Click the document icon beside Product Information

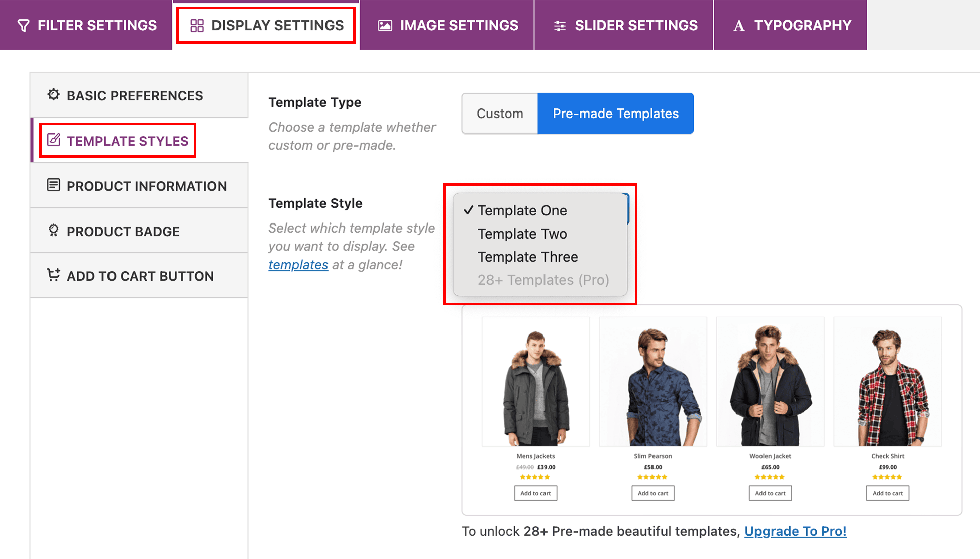(x=53, y=185)
